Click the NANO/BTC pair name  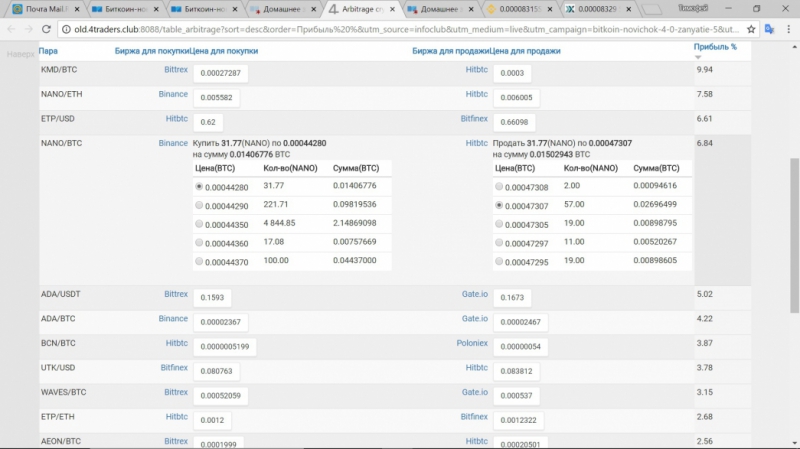(61, 143)
